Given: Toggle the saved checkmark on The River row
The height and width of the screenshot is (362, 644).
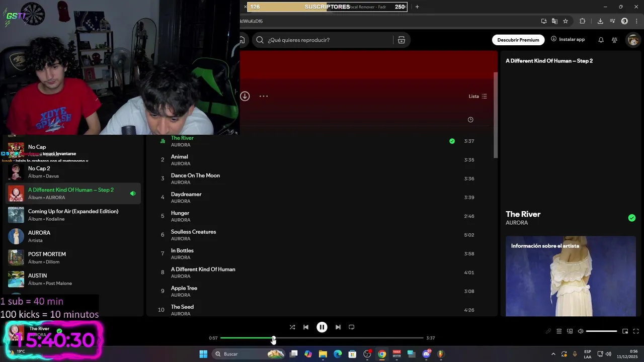Looking at the screenshot, I should [x=452, y=141].
